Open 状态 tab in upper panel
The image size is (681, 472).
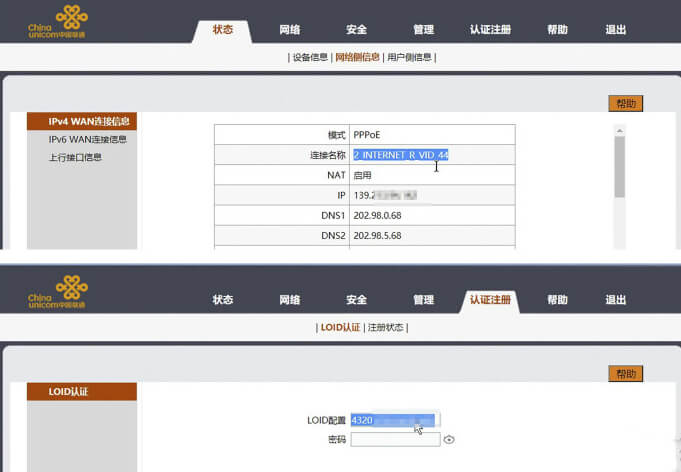pyautogui.click(x=223, y=30)
